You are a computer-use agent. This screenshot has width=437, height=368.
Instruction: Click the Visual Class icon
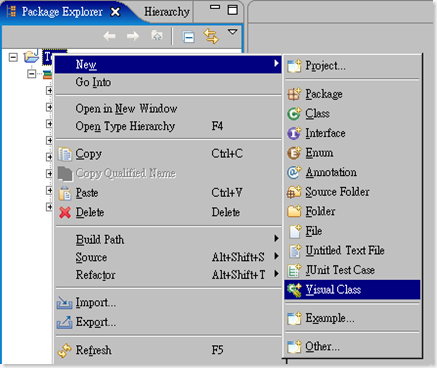point(294,290)
